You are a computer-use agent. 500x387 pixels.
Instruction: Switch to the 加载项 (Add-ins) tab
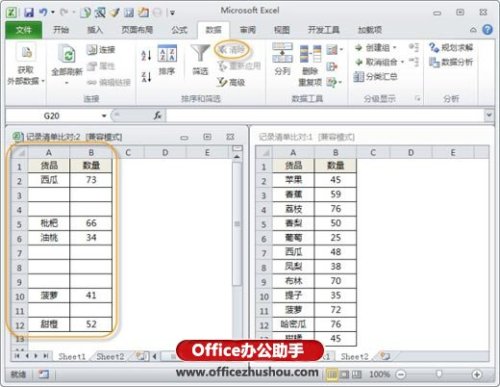[x=369, y=30]
